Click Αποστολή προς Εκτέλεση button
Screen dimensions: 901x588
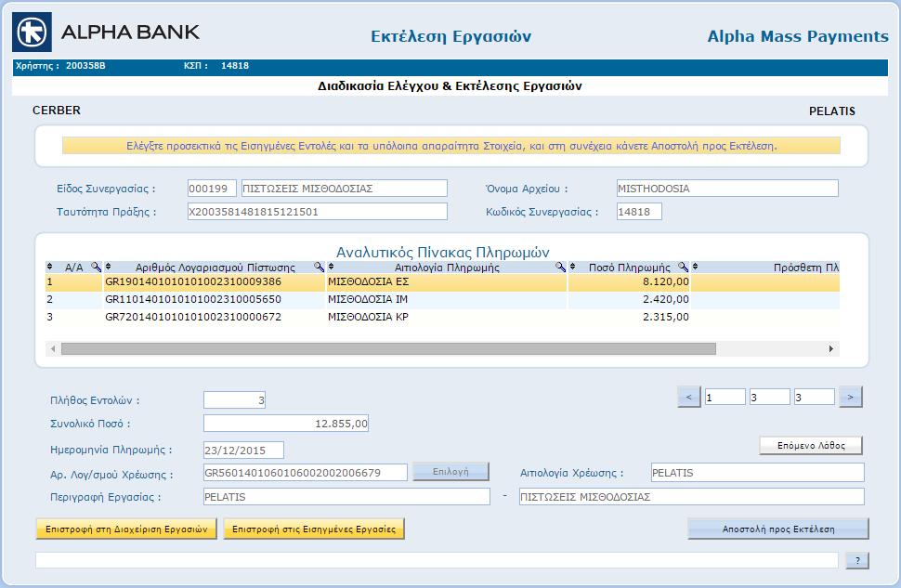pos(778,529)
